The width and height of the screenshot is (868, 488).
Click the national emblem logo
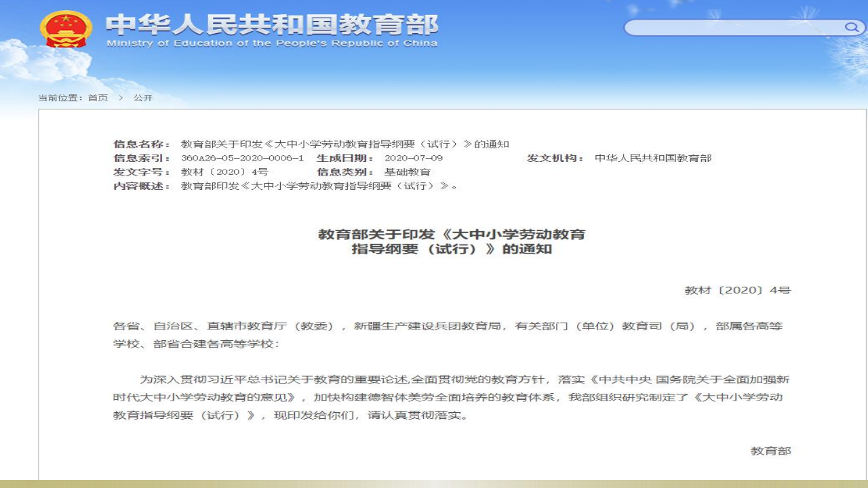(x=66, y=28)
